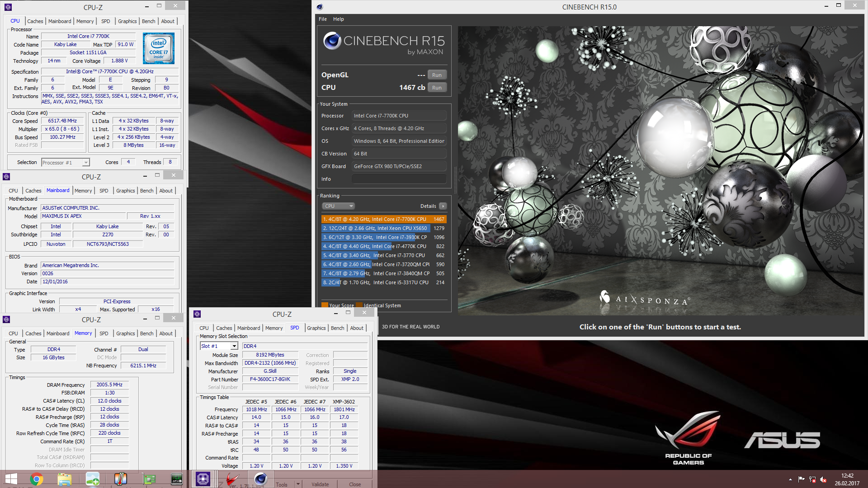Select ranking row 4 Core i7-4770K score 822

click(x=384, y=246)
